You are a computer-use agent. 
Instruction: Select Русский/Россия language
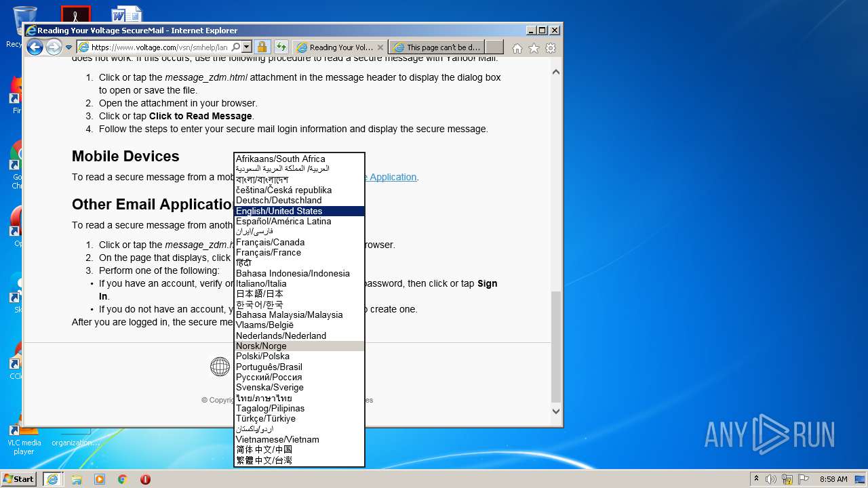click(x=299, y=377)
